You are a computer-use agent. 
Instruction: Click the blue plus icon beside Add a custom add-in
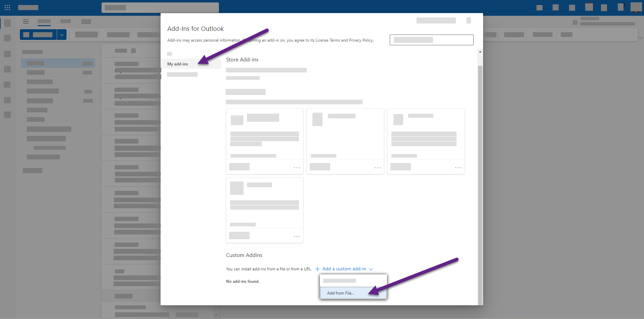tap(317, 269)
